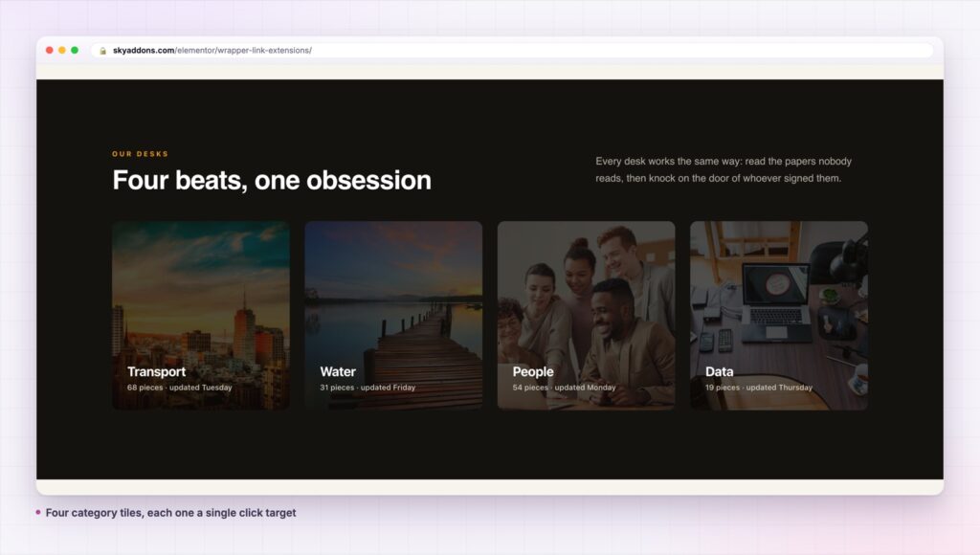The image size is (980, 555).
Task: Open the Water desk tile
Action: [x=393, y=316]
